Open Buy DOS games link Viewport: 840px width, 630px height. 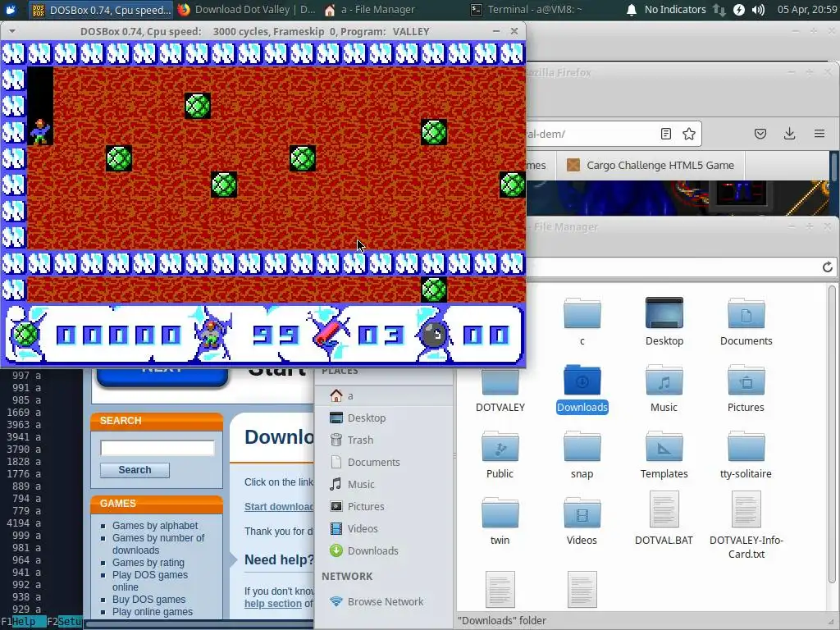tap(149, 600)
